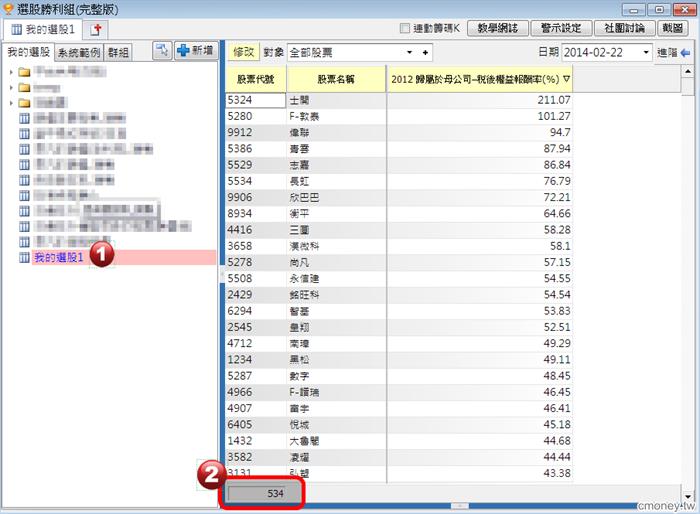This screenshot has width=700, height=514.
Task: Select 我的選股1 in the left tree
Action: tap(124, 257)
